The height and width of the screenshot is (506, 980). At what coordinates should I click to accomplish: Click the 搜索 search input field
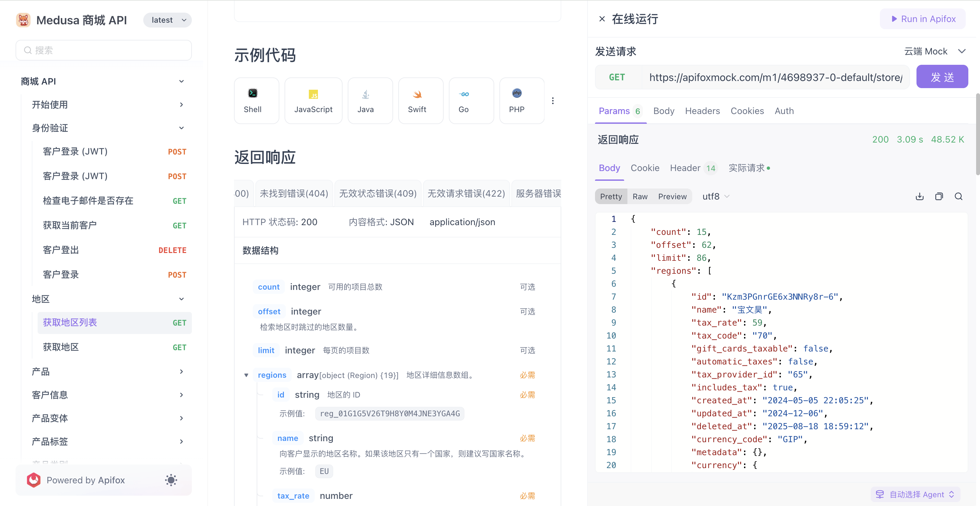tap(103, 50)
